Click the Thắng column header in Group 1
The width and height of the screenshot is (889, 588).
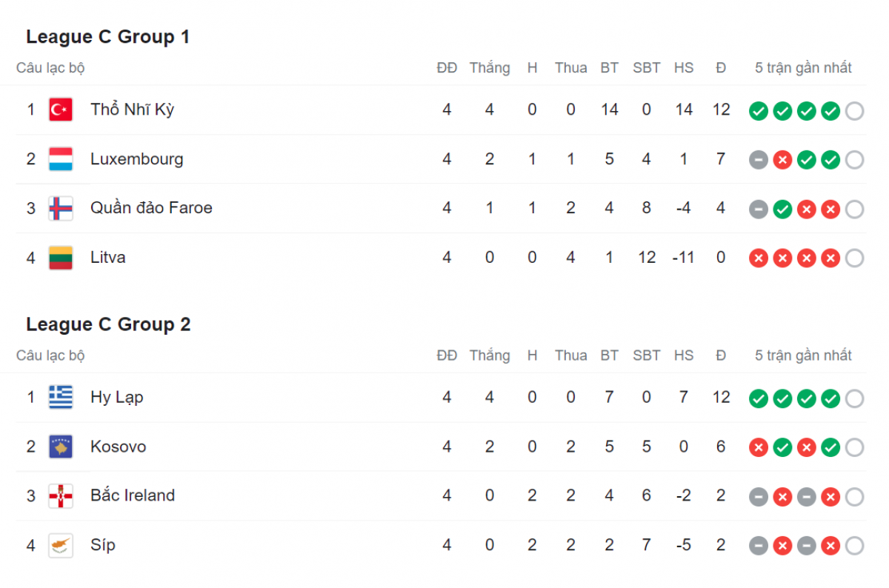point(490,68)
